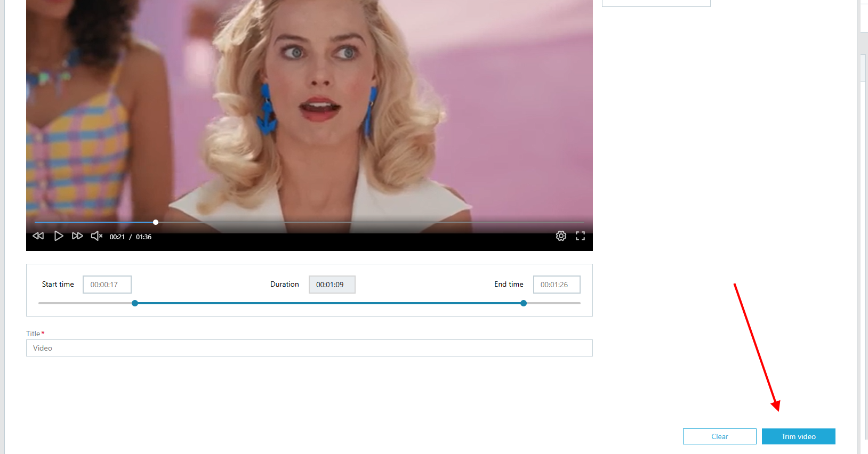Click the Start time input field
Viewport: 868px width, 454px height.
[x=107, y=285]
